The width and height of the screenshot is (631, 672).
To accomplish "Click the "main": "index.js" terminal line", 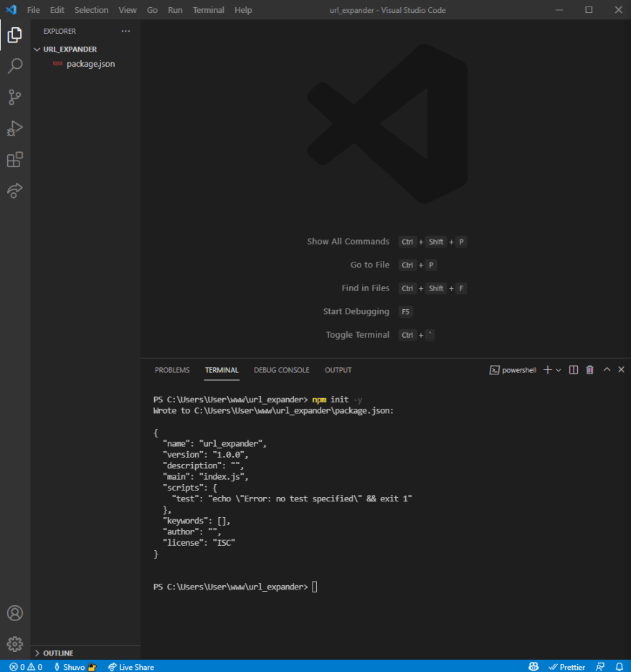I will point(206,477).
